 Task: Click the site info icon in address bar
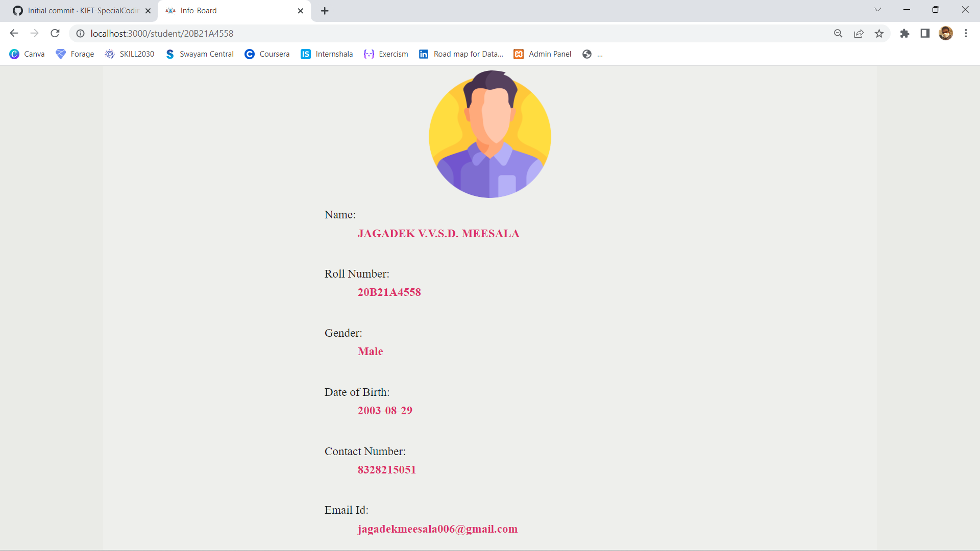point(80,33)
